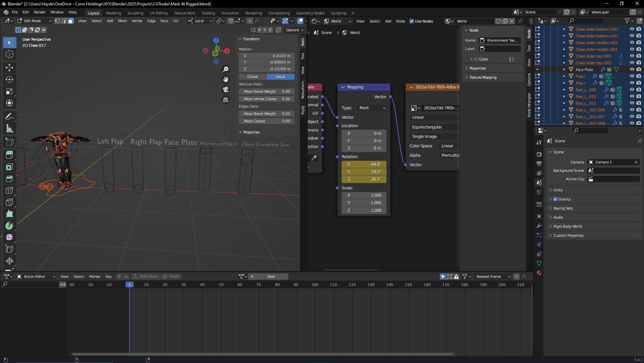
Task: Select the Transform tool
Action: point(9,103)
